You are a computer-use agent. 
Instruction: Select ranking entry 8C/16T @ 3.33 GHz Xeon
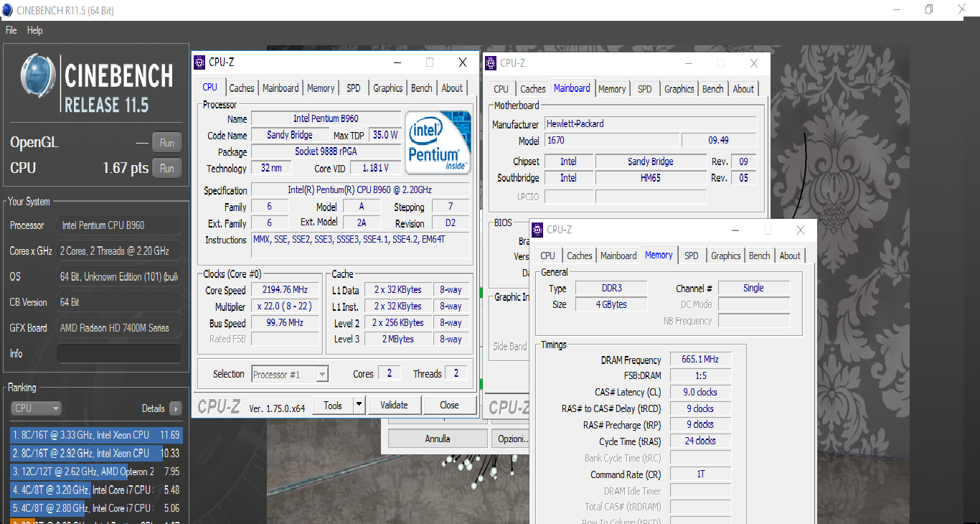[x=96, y=435]
